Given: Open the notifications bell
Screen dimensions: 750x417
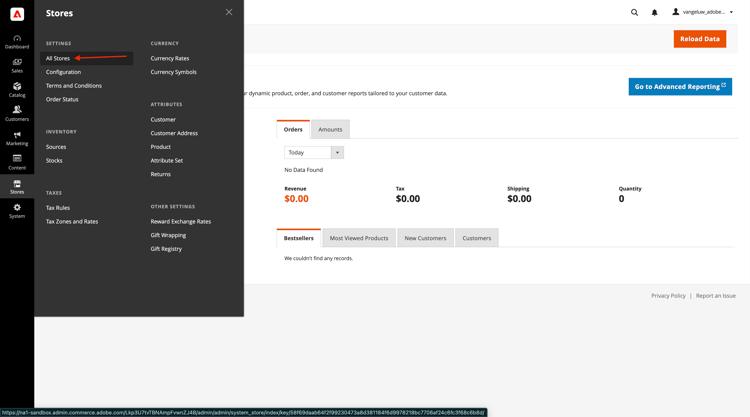Looking at the screenshot, I should (654, 12).
